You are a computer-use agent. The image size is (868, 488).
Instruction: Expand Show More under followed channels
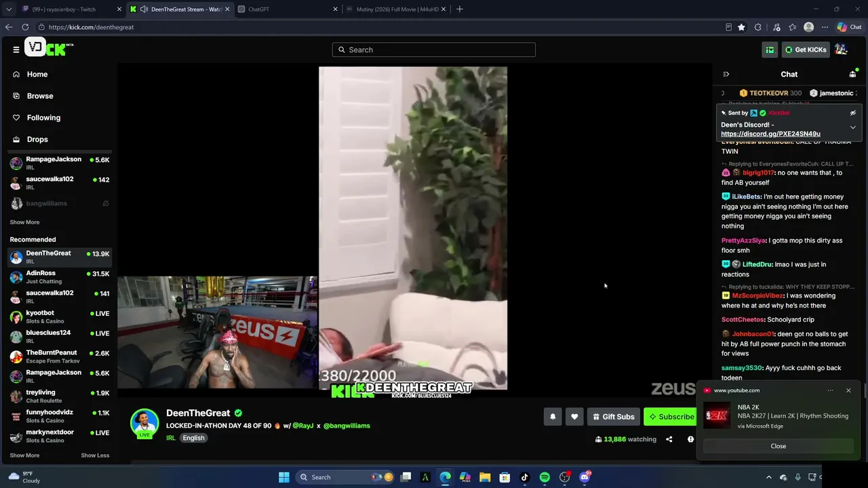[24, 222]
